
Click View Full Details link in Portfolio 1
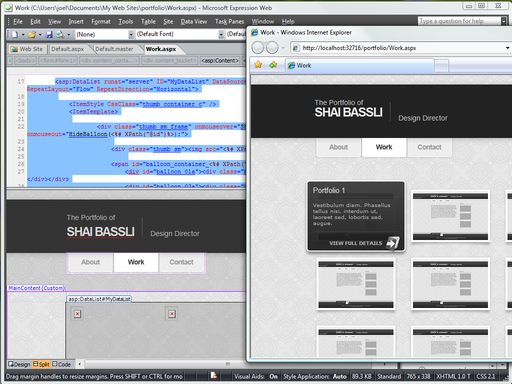[356, 243]
